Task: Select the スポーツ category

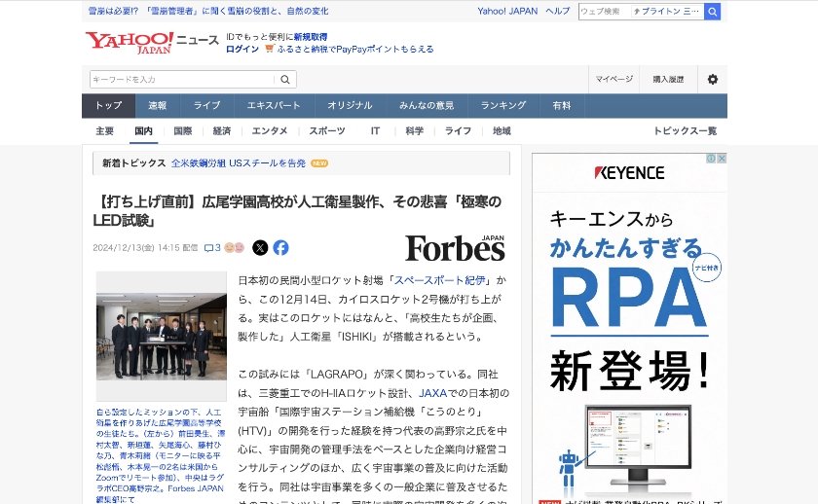Action: coord(327,131)
